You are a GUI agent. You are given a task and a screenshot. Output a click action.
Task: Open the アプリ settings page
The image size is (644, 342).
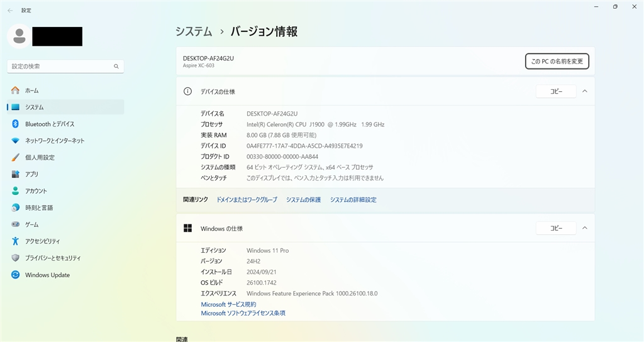coord(65,174)
